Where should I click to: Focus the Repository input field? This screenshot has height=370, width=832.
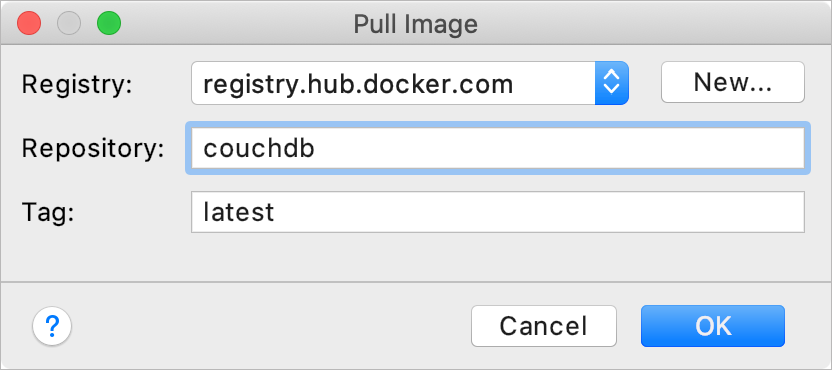[x=498, y=148]
